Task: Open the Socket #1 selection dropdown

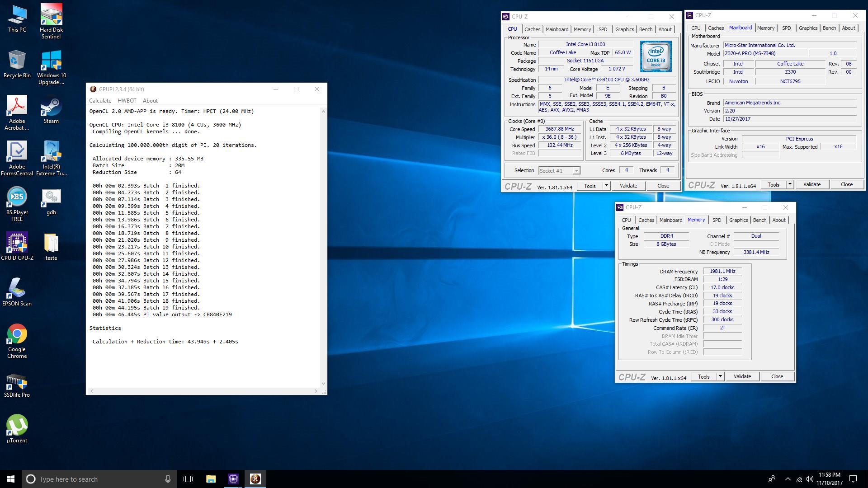Action: point(559,170)
